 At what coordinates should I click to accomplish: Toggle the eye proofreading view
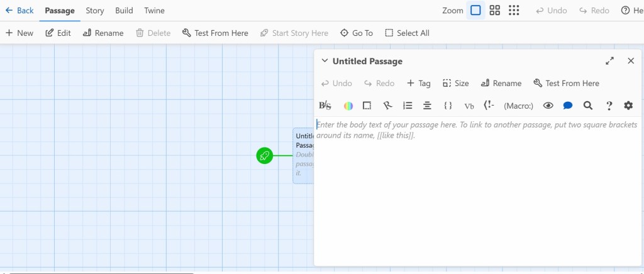548,106
